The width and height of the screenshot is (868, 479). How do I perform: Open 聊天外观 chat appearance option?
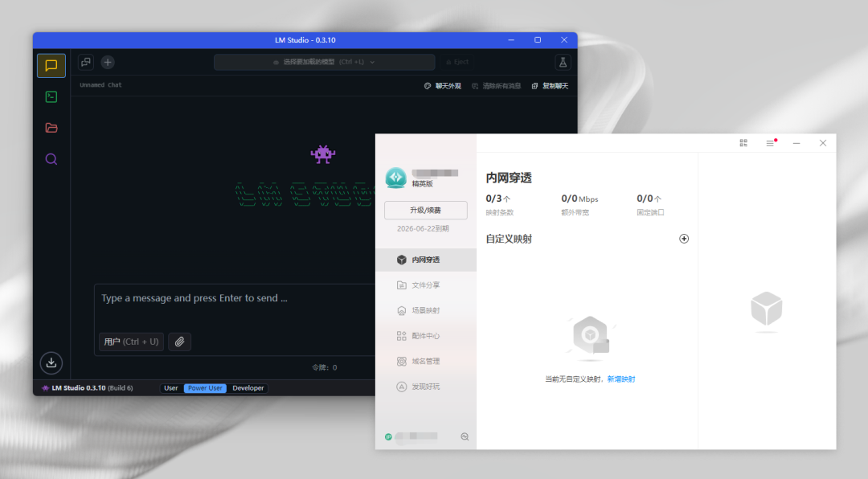tap(442, 86)
